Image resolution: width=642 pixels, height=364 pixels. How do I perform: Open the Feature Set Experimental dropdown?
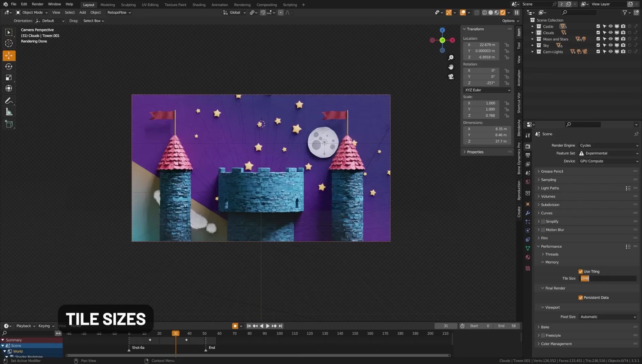coord(609,153)
